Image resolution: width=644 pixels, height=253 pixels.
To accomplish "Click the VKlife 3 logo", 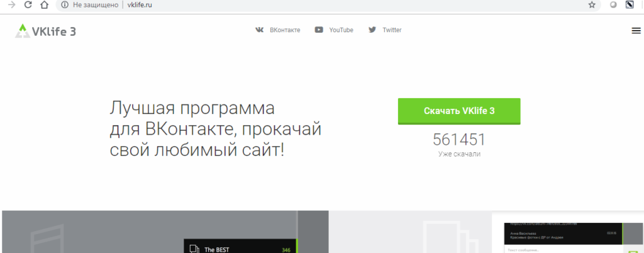I will pyautogui.click(x=45, y=31).
